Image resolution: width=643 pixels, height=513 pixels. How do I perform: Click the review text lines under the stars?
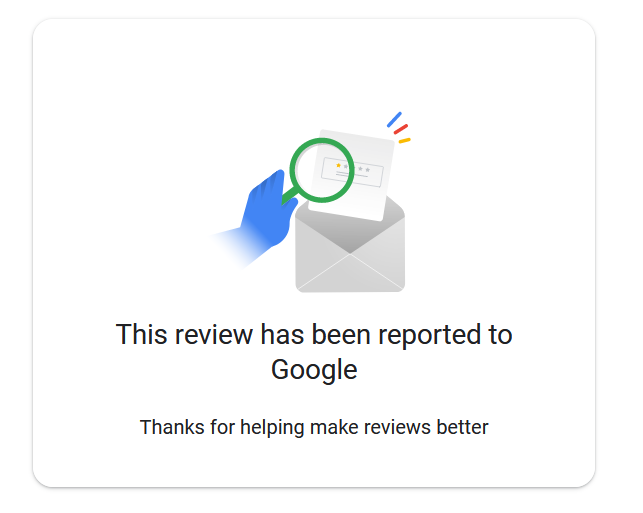pyautogui.click(x=351, y=176)
